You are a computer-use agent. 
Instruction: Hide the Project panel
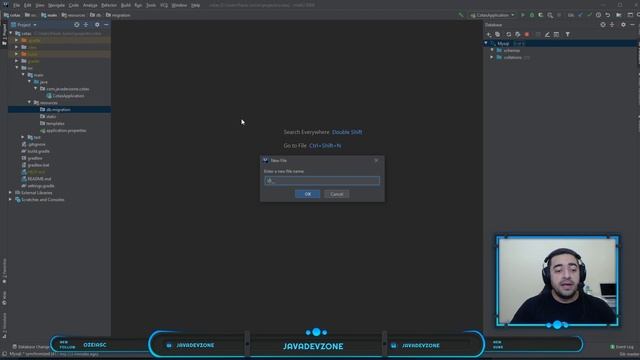point(106,25)
